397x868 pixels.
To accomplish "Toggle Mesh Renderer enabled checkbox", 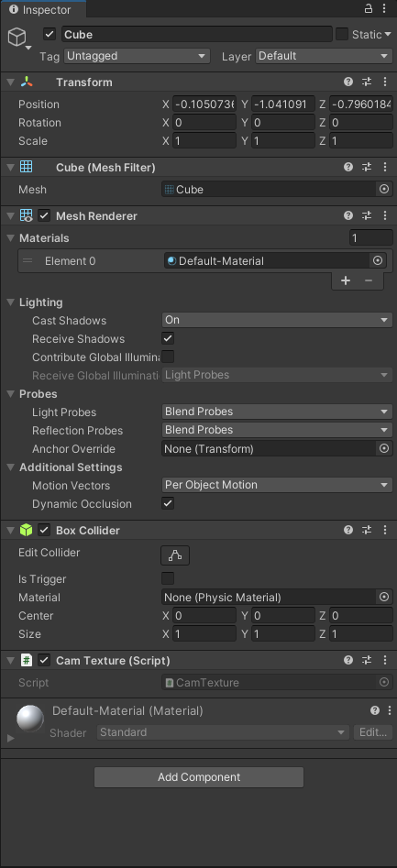I will point(44,216).
